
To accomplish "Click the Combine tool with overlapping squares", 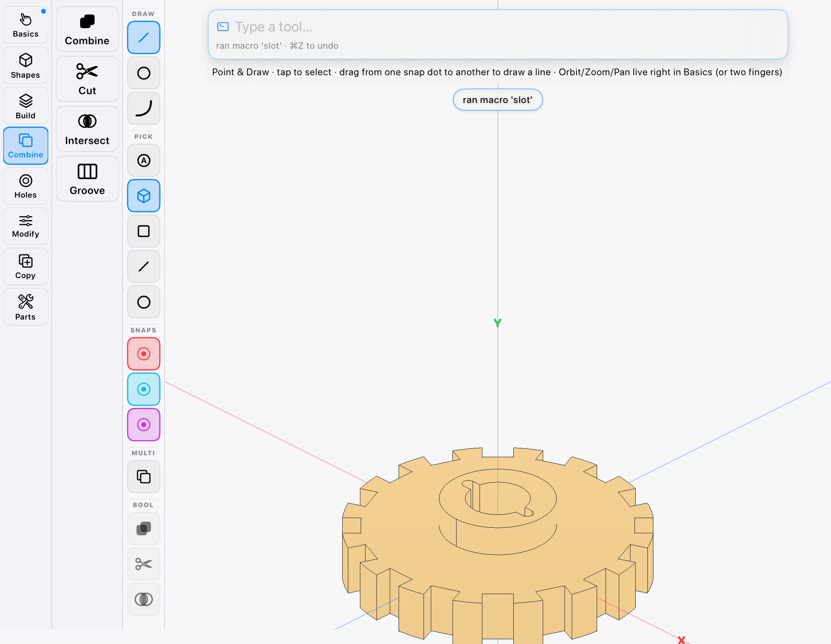I will click(x=87, y=29).
